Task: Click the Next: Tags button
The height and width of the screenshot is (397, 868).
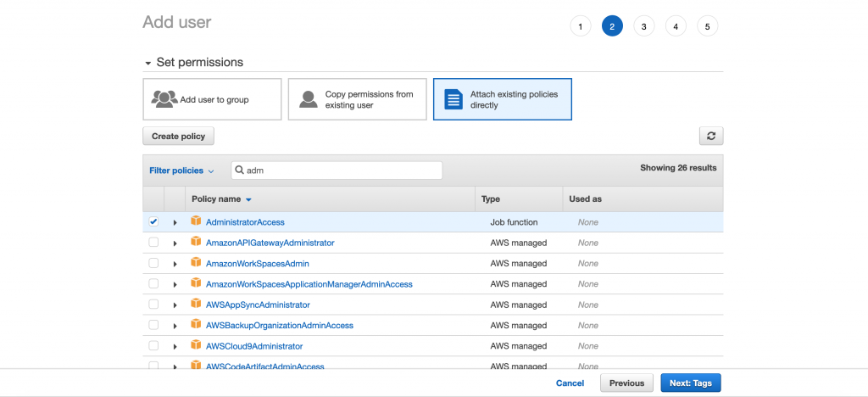Action: pos(691,383)
